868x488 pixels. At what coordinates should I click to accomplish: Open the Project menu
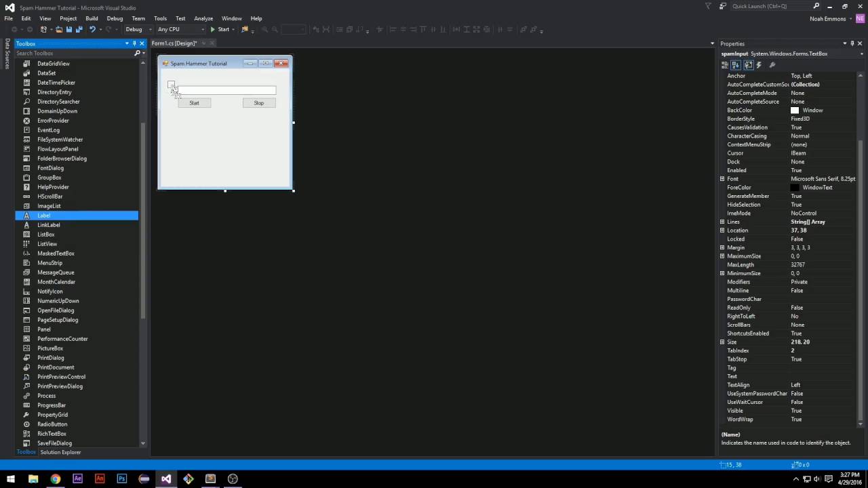[x=68, y=18]
